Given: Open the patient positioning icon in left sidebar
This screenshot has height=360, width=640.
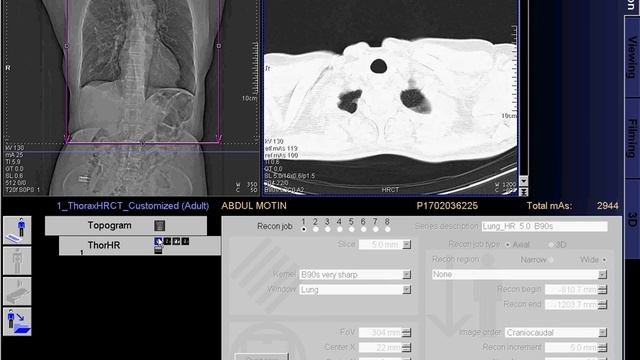Looking at the screenshot, I should click(17, 231).
